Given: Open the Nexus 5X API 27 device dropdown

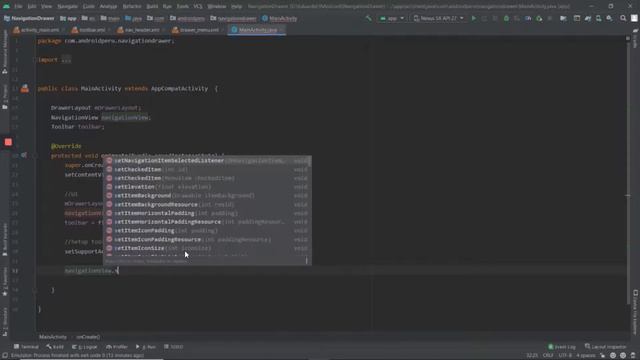Looking at the screenshot, I should tap(438, 18).
